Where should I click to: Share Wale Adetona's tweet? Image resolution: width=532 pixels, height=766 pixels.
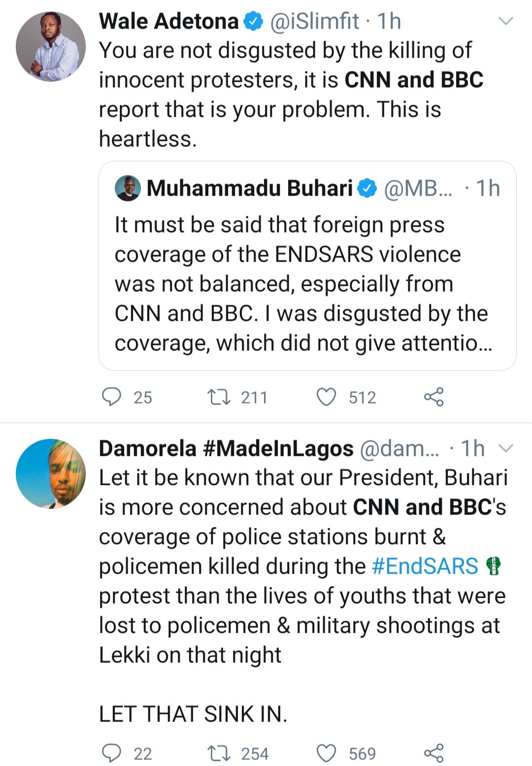(x=433, y=397)
